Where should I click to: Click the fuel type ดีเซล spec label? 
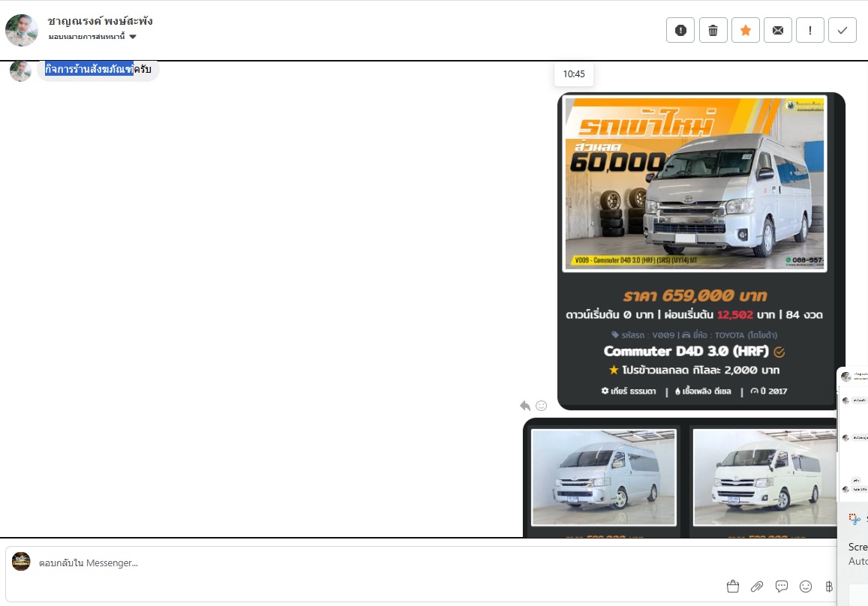click(x=703, y=391)
